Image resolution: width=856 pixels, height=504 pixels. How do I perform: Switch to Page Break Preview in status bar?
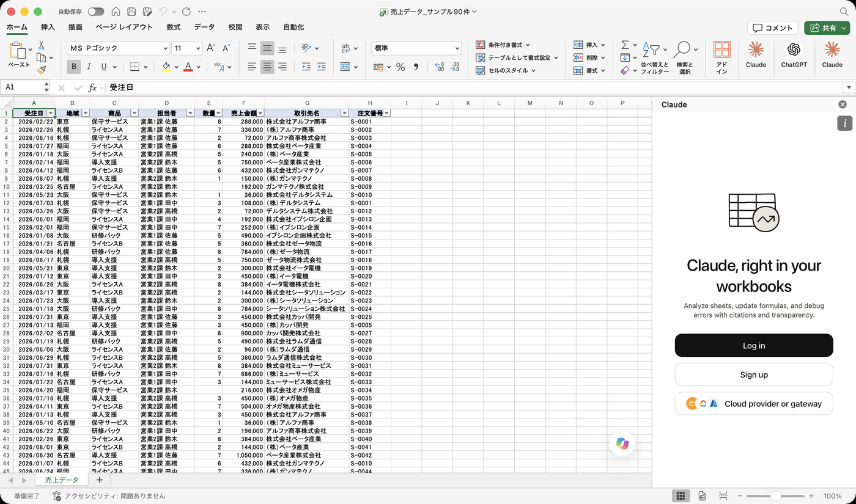coord(723,496)
